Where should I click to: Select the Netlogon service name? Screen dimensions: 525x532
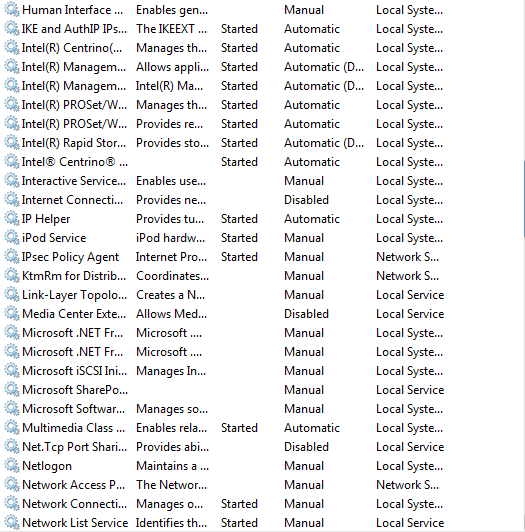[47, 466]
